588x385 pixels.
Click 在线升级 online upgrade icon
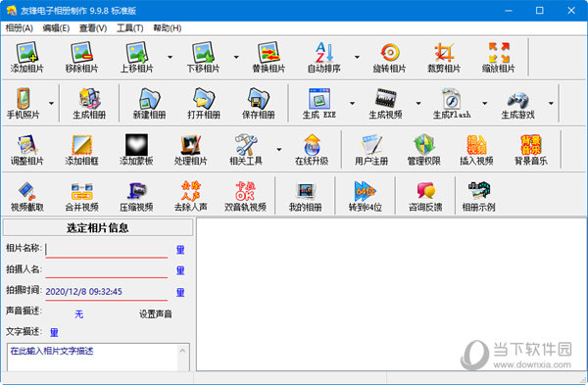pos(312,150)
